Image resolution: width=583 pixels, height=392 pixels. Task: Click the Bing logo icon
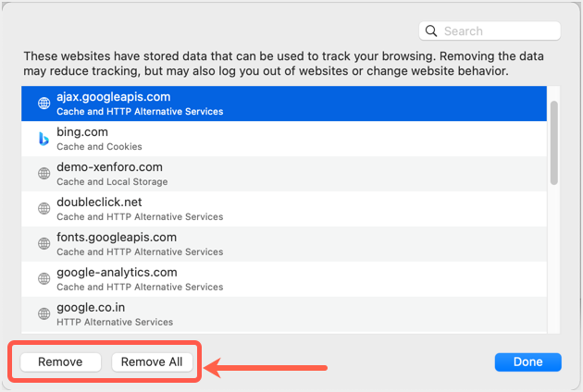point(43,139)
